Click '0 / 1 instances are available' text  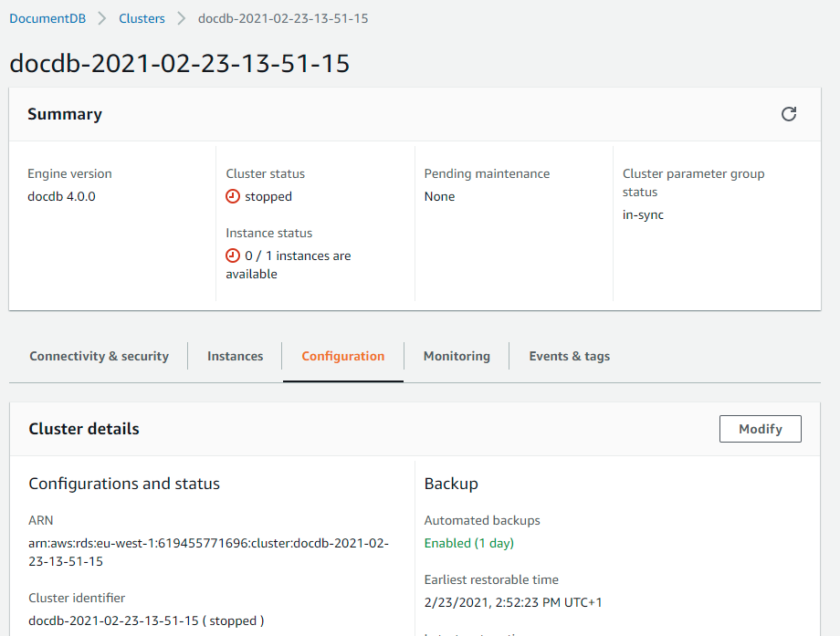(289, 265)
